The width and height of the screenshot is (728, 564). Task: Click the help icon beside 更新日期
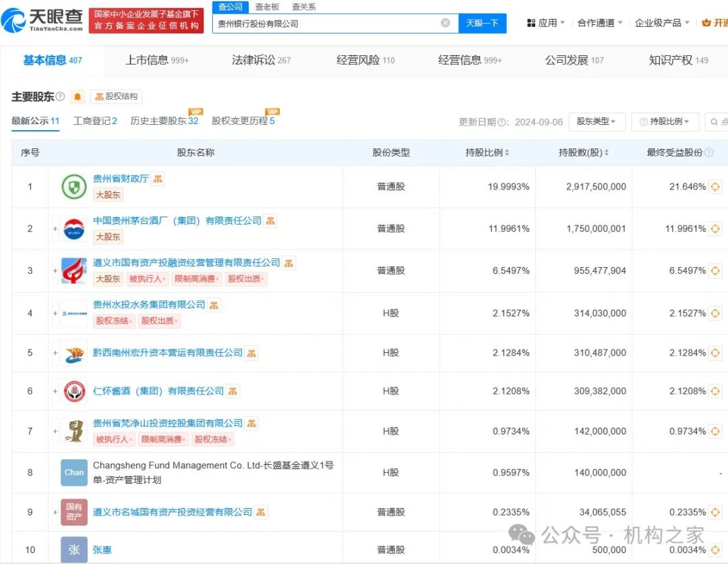(x=502, y=122)
